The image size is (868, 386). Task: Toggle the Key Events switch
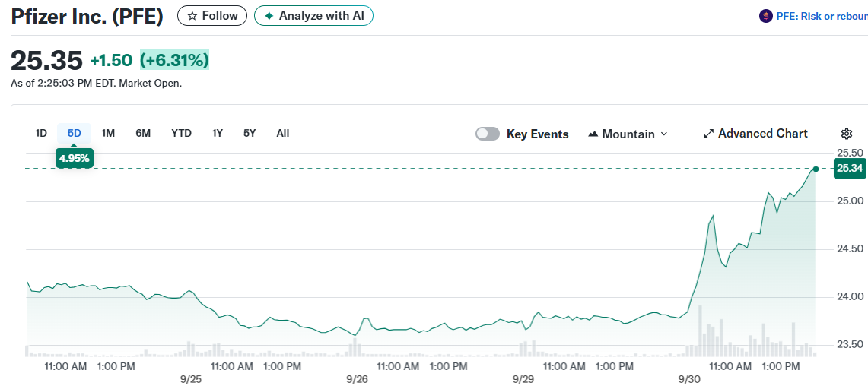[x=488, y=134]
